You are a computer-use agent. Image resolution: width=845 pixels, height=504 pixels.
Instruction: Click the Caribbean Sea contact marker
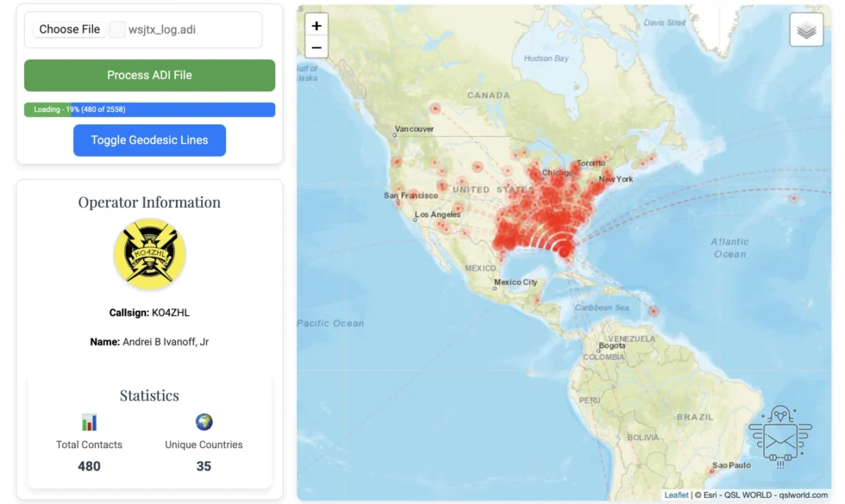click(x=654, y=311)
